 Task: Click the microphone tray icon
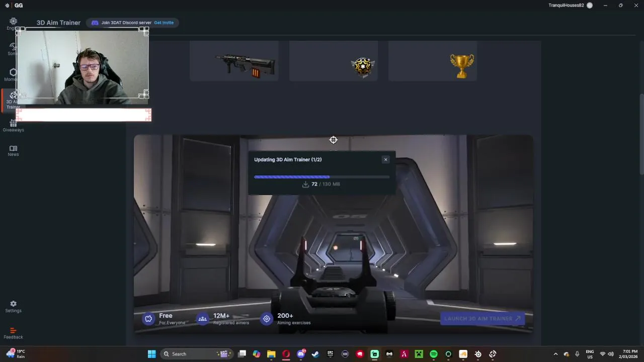coord(577,354)
